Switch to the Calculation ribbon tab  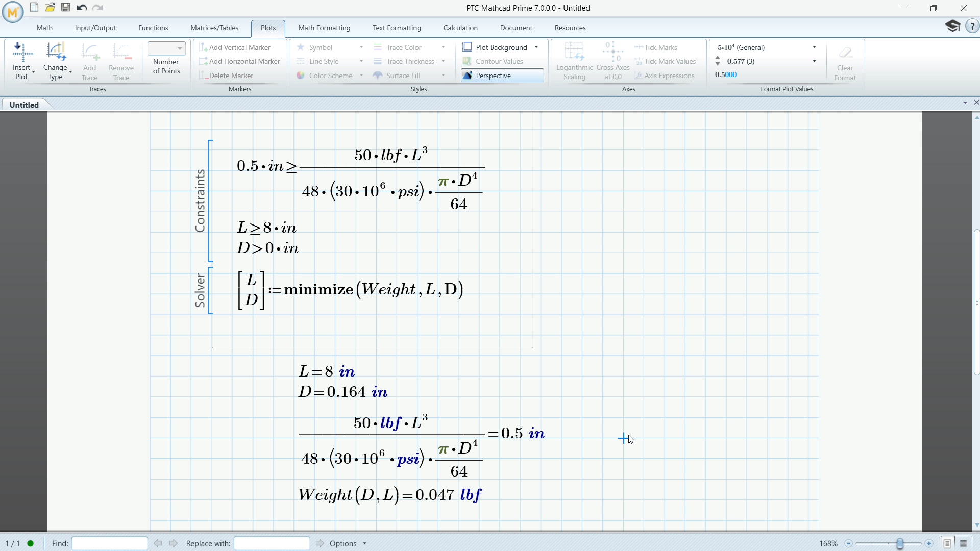click(x=460, y=28)
